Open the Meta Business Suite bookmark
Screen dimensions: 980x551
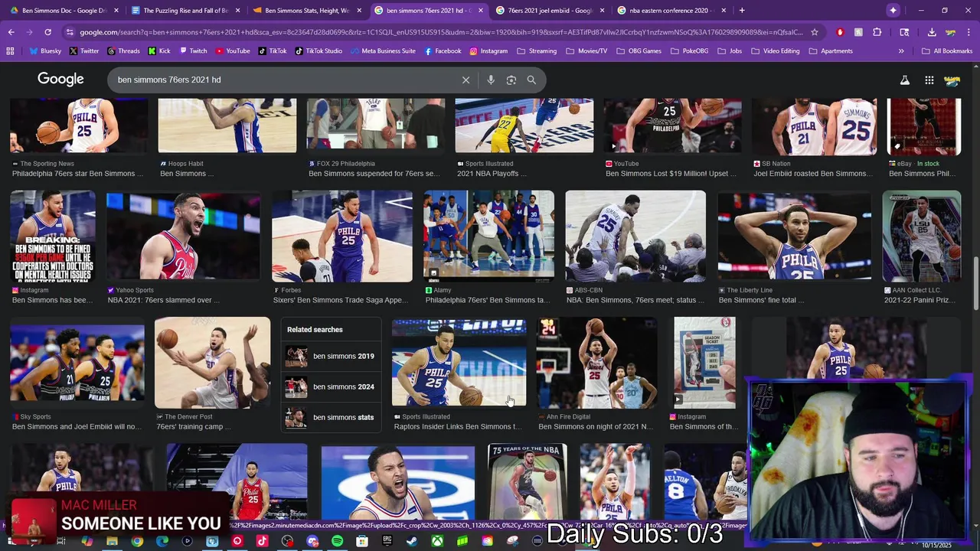pos(383,51)
